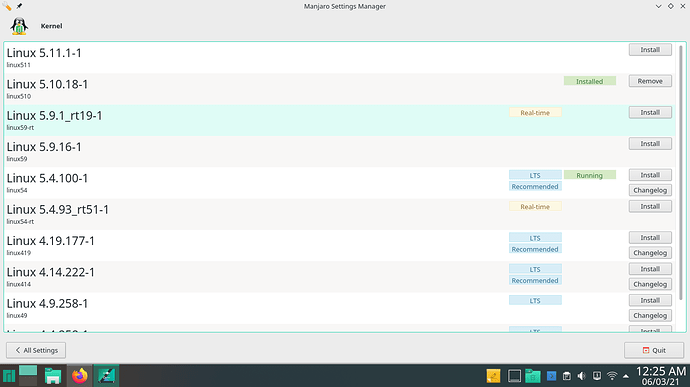Click the linux59-rt package name
This screenshot has width=690, height=387.
pos(20,127)
